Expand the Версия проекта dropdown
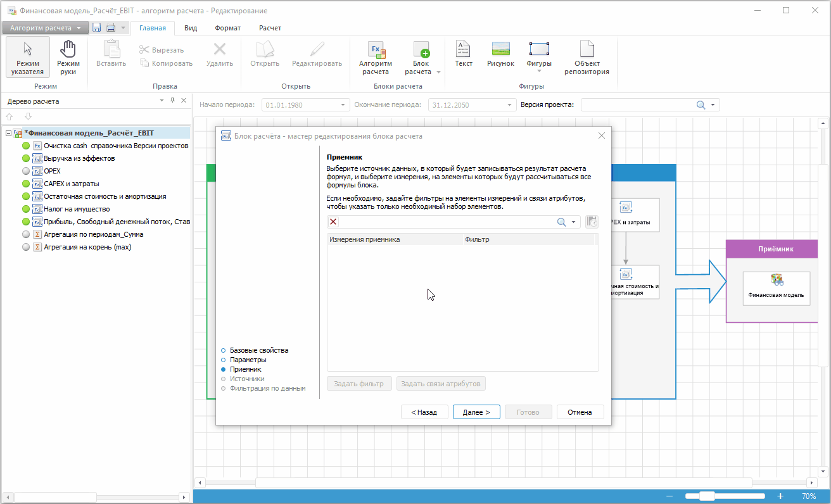The width and height of the screenshot is (831, 504). [x=713, y=105]
